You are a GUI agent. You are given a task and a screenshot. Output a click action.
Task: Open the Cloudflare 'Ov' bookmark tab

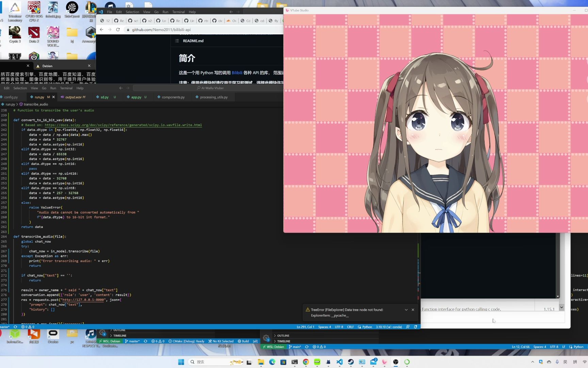(231, 21)
